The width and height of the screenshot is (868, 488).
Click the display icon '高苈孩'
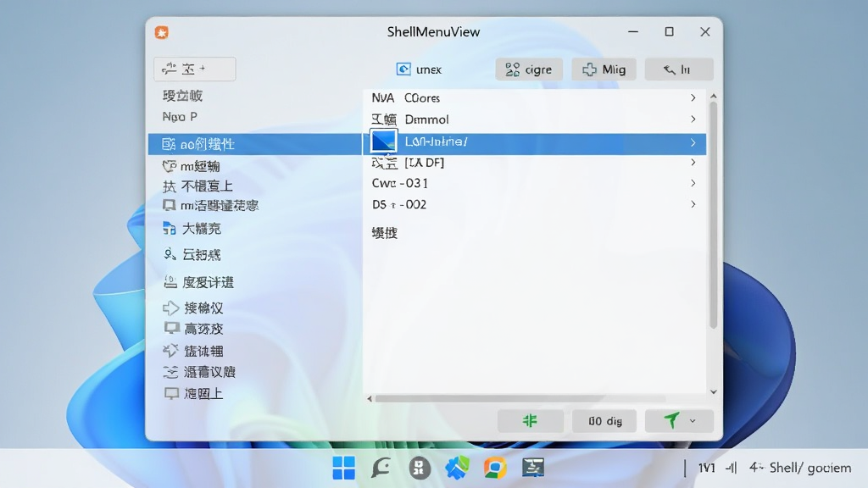[171, 328]
